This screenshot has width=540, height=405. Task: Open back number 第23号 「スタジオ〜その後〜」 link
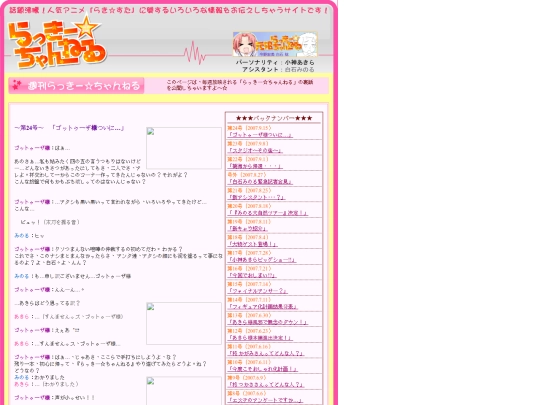[255, 150]
